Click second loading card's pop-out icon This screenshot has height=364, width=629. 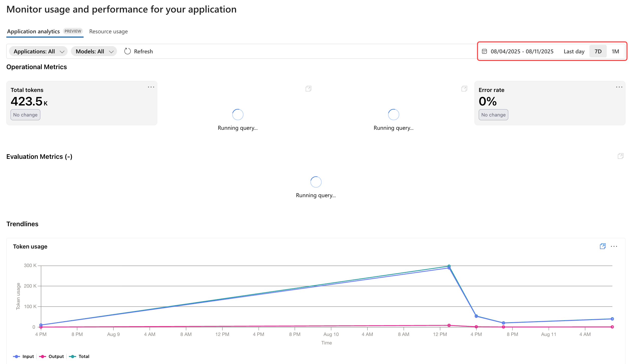point(464,88)
